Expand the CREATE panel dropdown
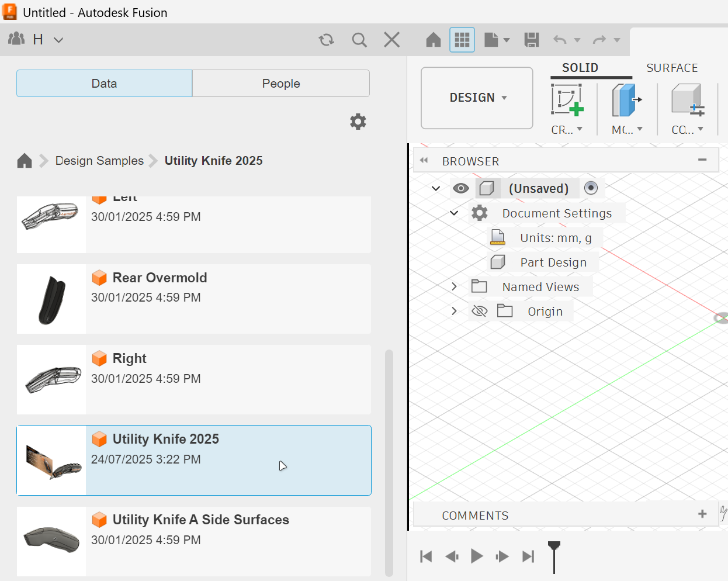728x581 pixels. (567, 130)
